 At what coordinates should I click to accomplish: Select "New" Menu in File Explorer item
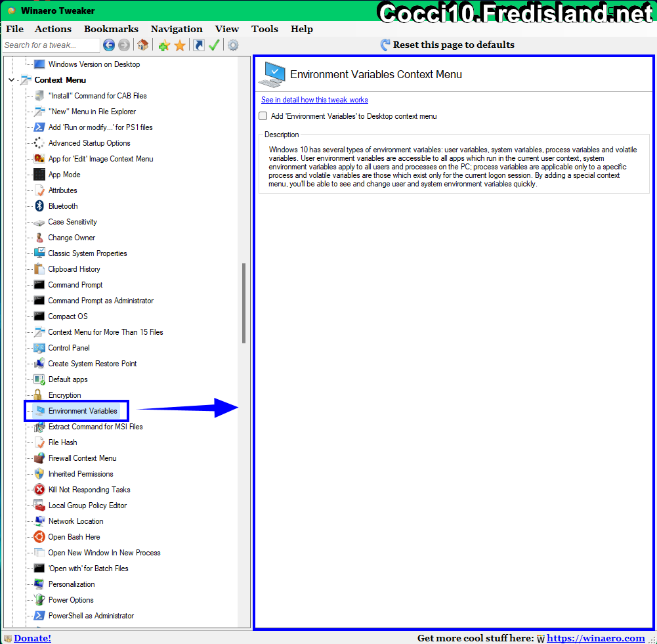click(x=92, y=112)
